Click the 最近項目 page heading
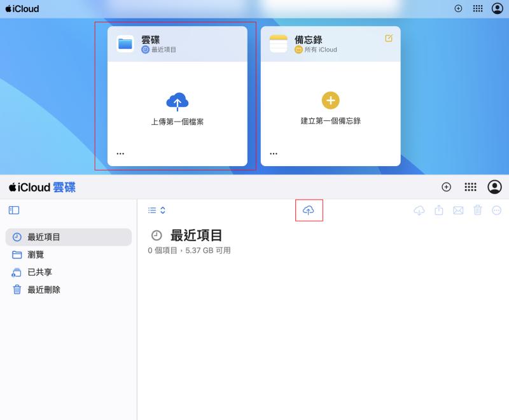This screenshot has width=509, height=420. [196, 235]
